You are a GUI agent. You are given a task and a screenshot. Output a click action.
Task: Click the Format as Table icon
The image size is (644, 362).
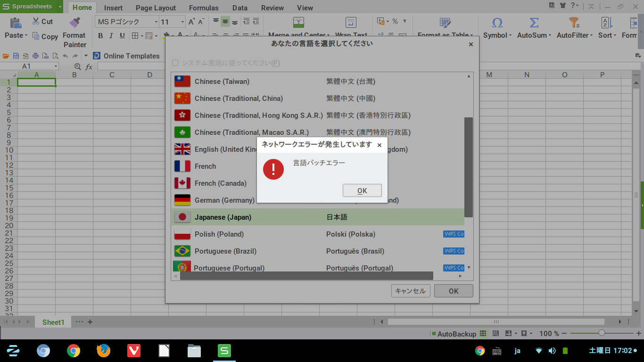[x=445, y=23]
